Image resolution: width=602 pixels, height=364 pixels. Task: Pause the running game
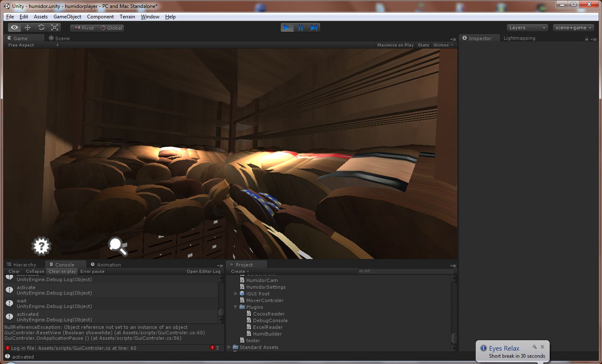coord(300,28)
